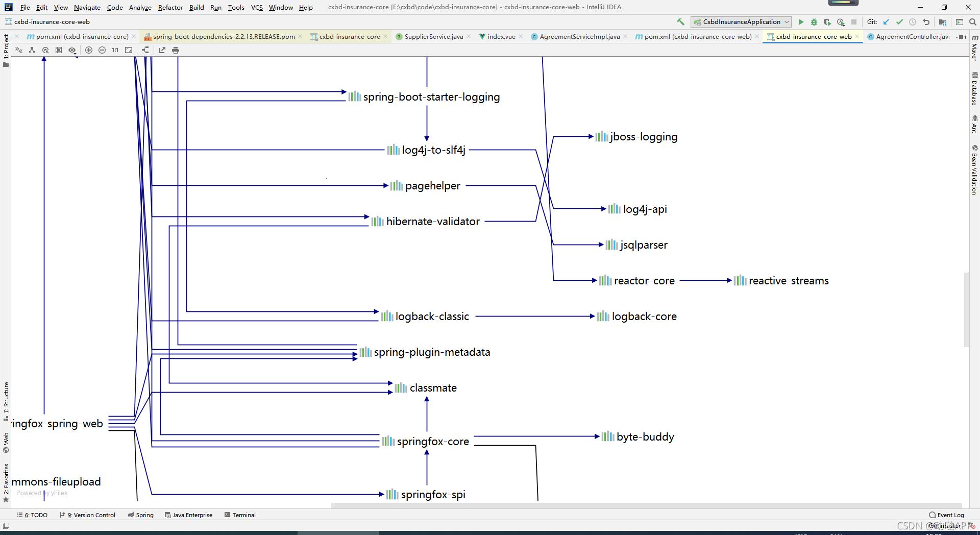Open the Navigate menu
980x535 pixels.
[x=87, y=7]
